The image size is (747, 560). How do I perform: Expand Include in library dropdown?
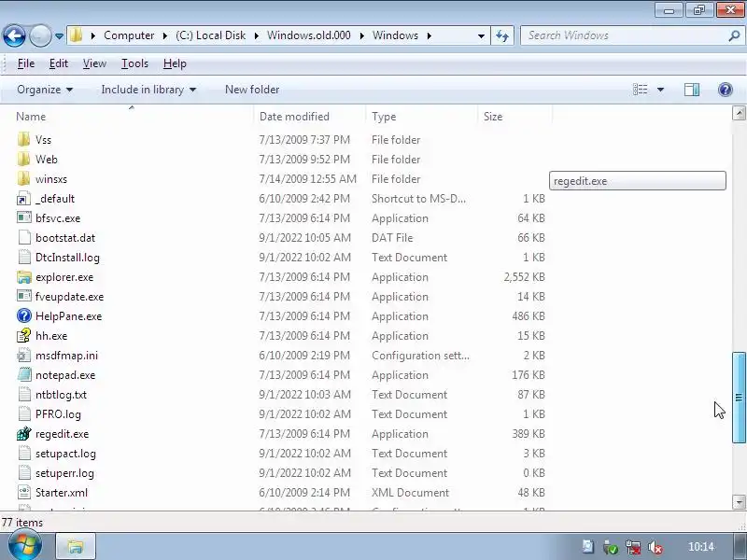148,90
